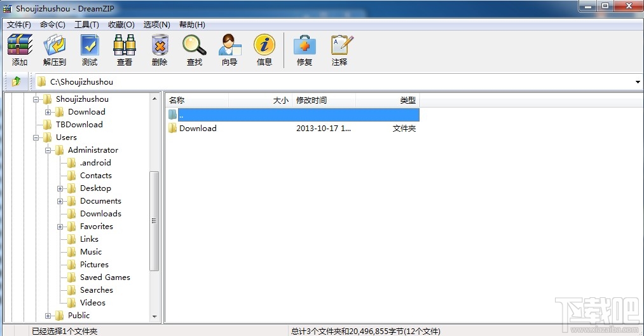The width and height of the screenshot is (644, 336).
Task: Click status text 已经选择1个文件夹
Action: 64,331
